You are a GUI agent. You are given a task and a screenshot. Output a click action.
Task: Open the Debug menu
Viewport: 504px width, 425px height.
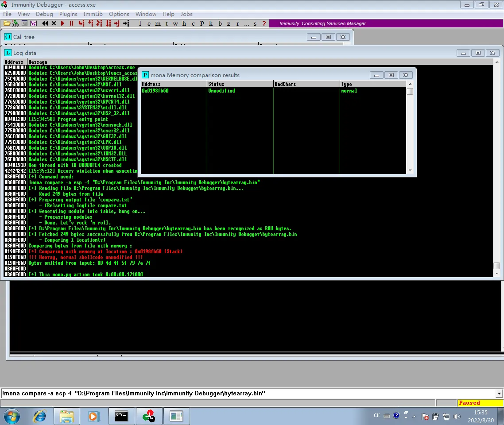tap(44, 14)
